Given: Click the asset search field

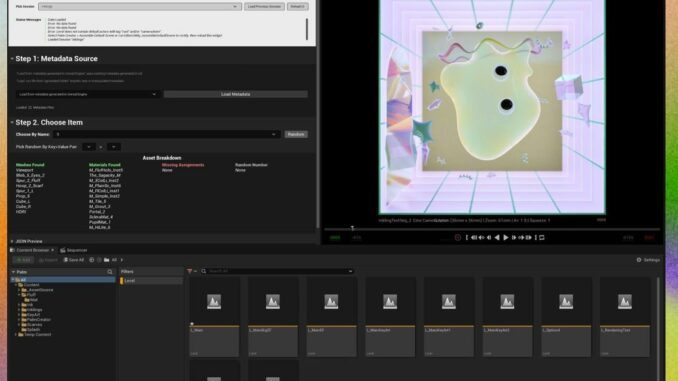Looking at the screenshot, I should tap(277, 271).
